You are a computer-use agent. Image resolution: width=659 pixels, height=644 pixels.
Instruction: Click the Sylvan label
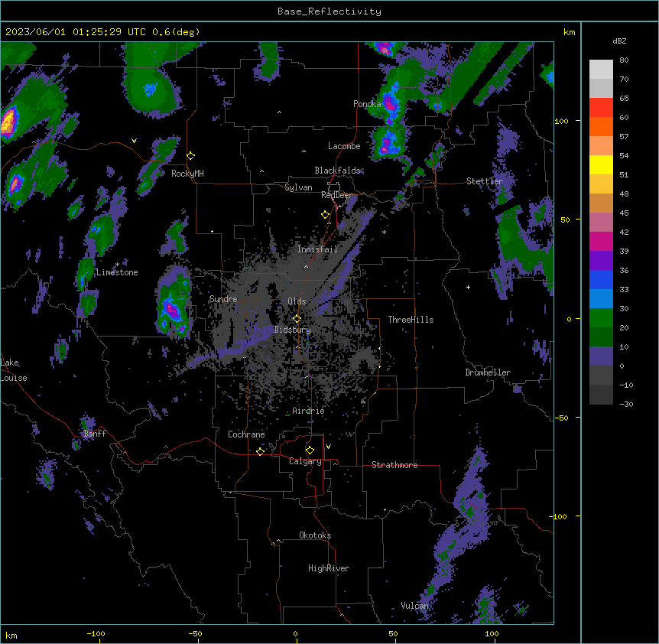tap(298, 187)
